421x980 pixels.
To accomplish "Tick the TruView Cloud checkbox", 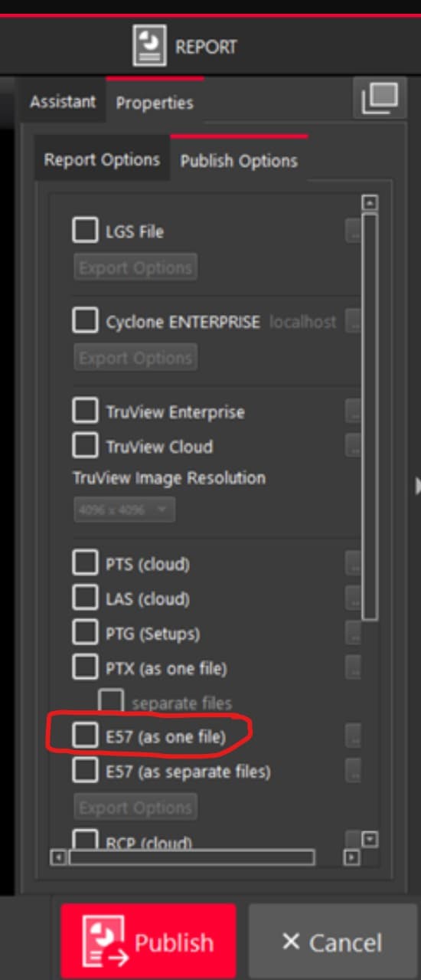I will click(85, 446).
